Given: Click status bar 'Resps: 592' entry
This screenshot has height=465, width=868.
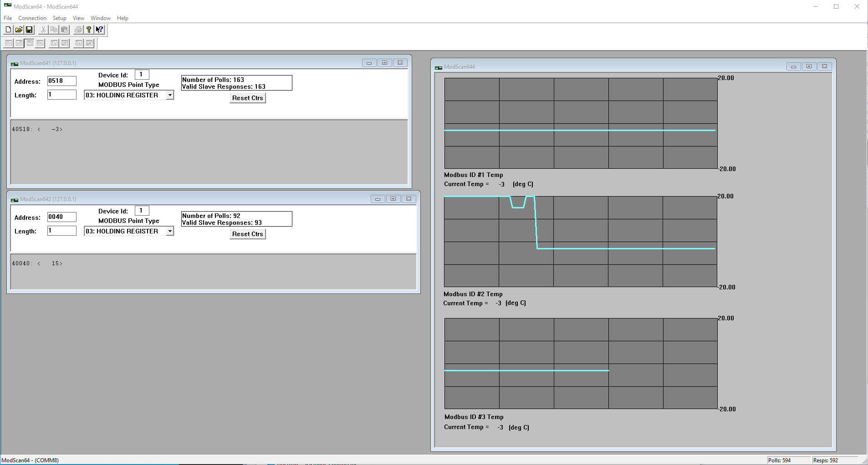Looking at the screenshot, I should 826,460.
